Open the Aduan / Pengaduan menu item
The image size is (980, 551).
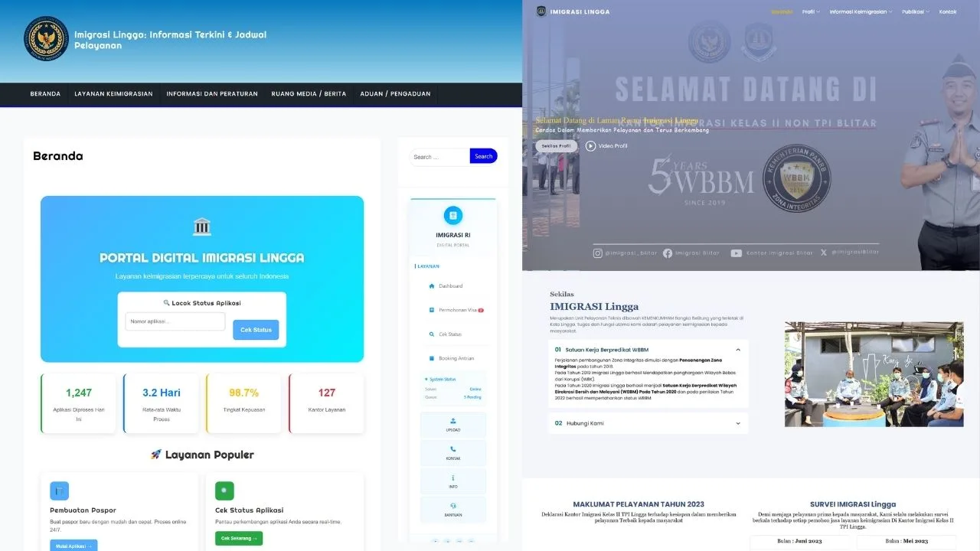[x=395, y=94]
